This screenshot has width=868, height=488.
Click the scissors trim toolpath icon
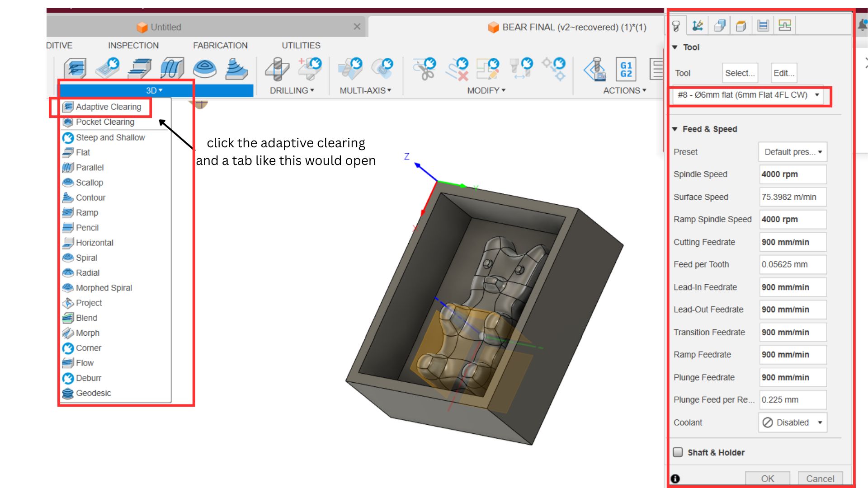(424, 69)
